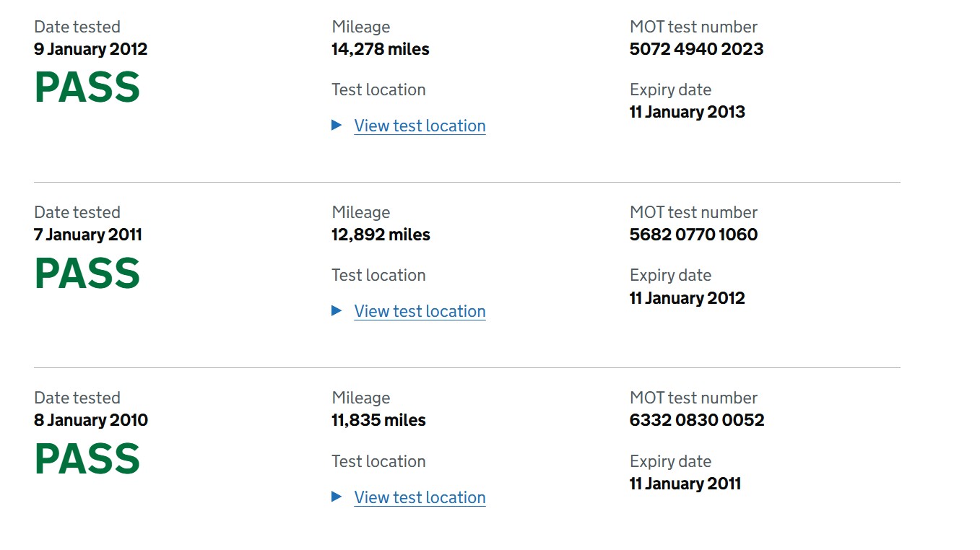Click MOT test number 6332 0830 0052
The width and height of the screenshot is (980, 550).
[697, 420]
